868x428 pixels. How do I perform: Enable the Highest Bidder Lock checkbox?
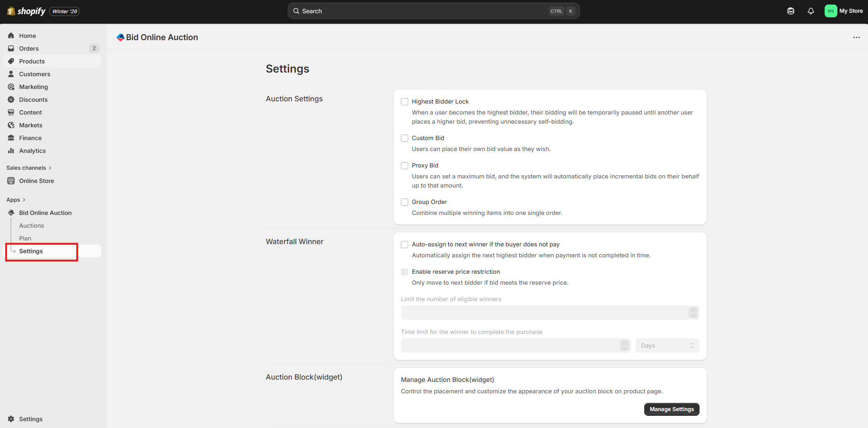[x=405, y=102]
